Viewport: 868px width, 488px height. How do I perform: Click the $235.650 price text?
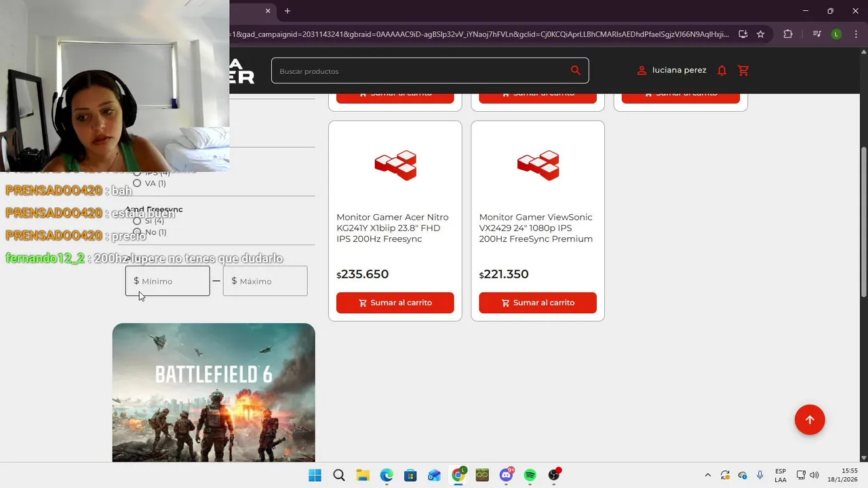[363, 274]
